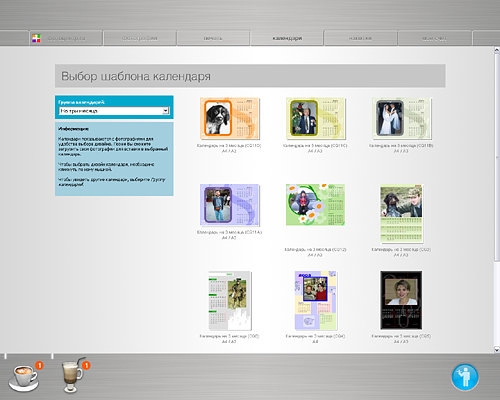Choose the green daisy flowers calendar template

tap(315, 205)
